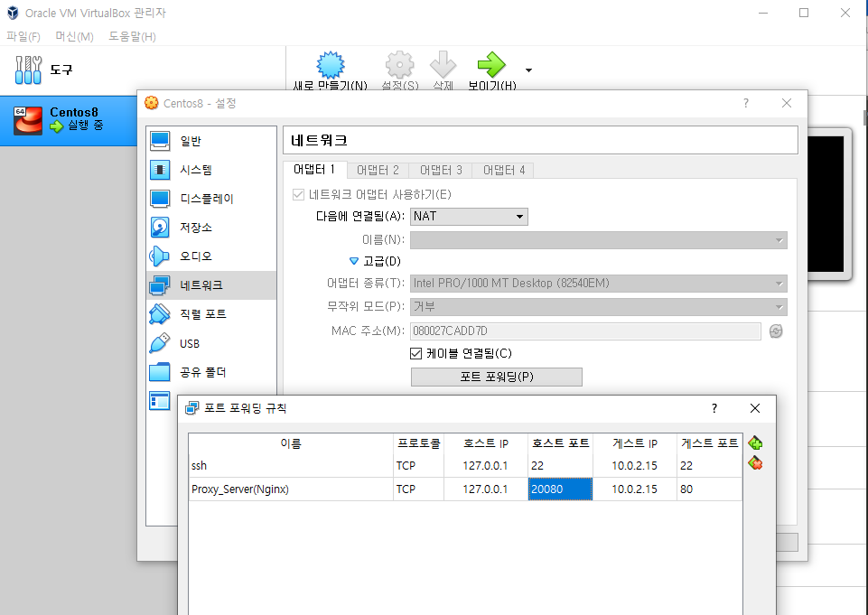Click the Host Port (호스트 포트) column header
Screen dimensions: 868x615
coord(560,443)
